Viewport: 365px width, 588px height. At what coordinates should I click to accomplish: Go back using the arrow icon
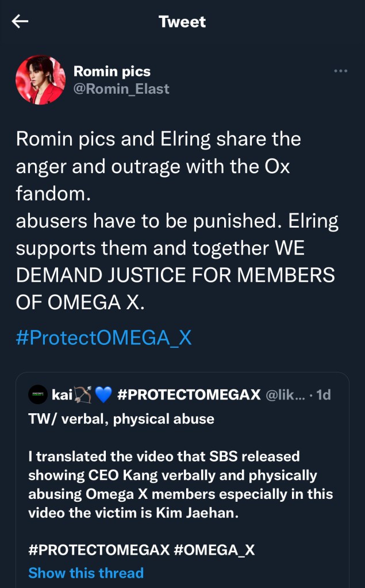pyautogui.click(x=21, y=22)
